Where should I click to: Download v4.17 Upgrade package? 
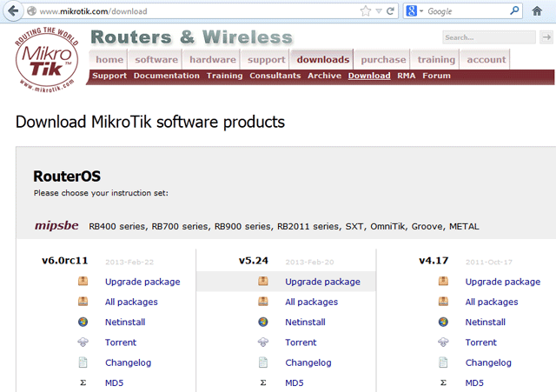503,282
